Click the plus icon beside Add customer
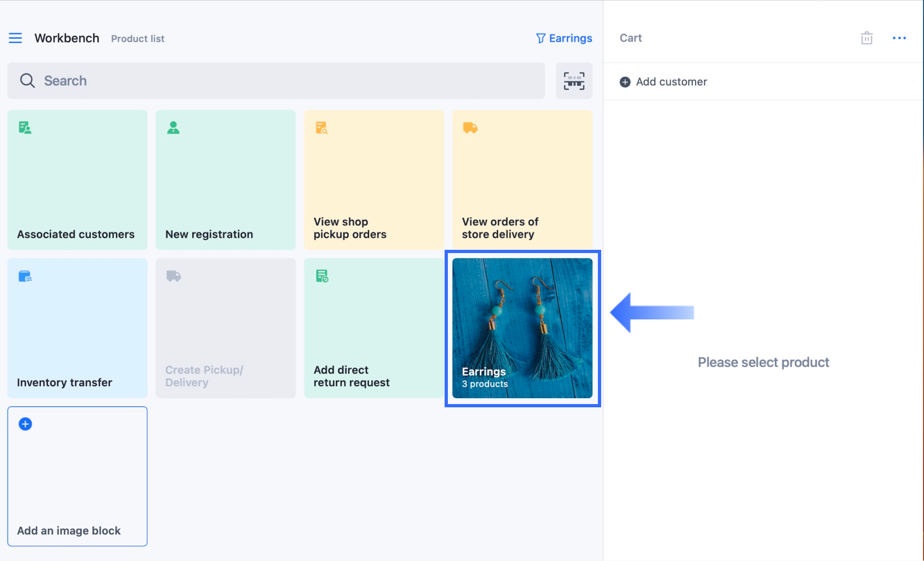This screenshot has height=561, width=924. tap(625, 82)
